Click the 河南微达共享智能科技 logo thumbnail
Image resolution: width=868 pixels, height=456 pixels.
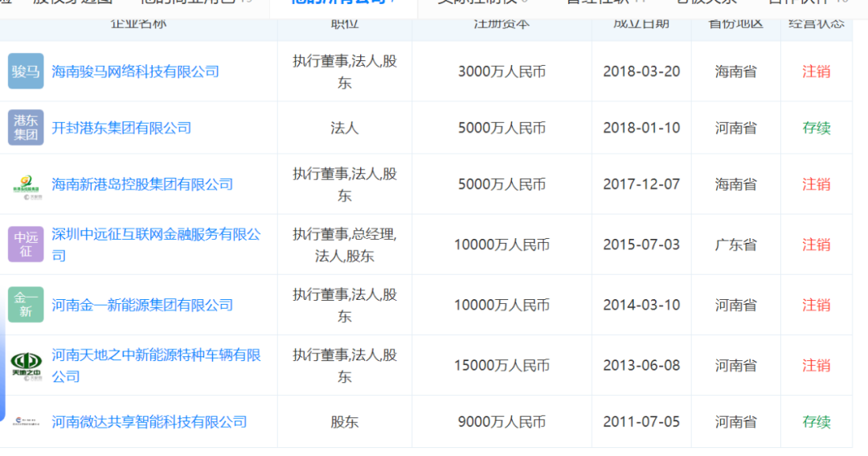pyautogui.click(x=26, y=421)
